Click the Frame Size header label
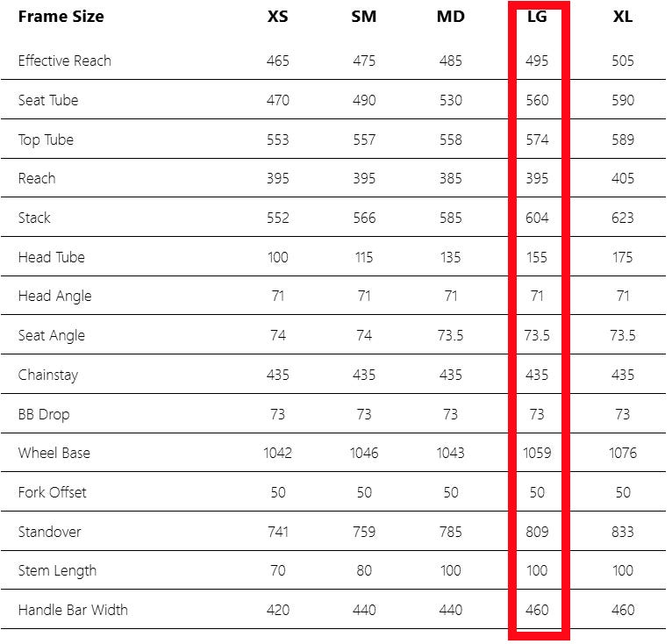The height and width of the screenshot is (644, 672). coord(61,17)
